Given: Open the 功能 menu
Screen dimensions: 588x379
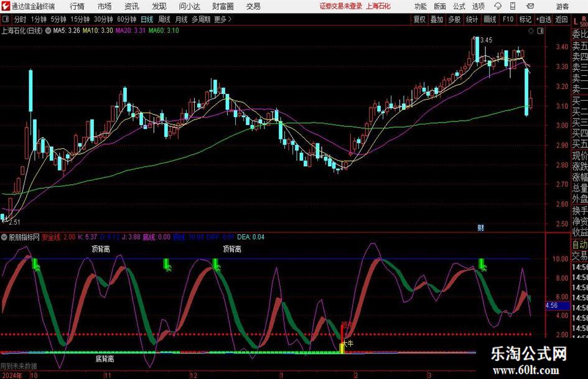Looking at the screenshot, I should pos(421,6).
